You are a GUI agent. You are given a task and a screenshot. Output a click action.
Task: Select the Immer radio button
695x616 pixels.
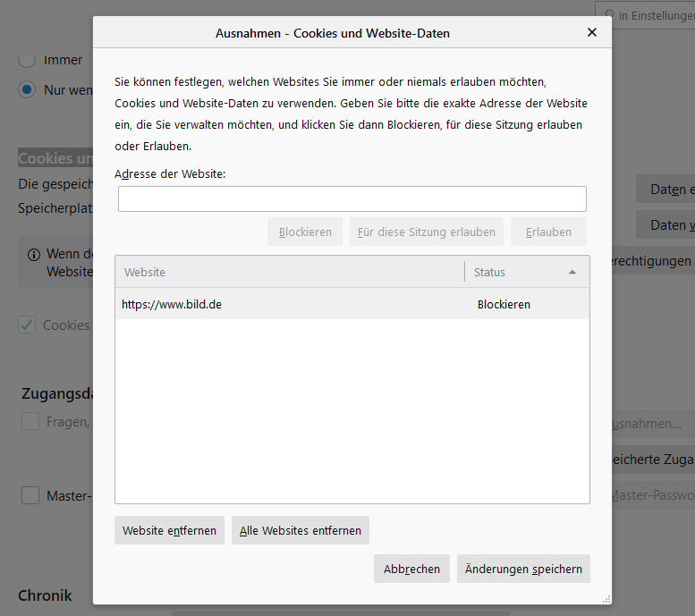[x=28, y=61]
